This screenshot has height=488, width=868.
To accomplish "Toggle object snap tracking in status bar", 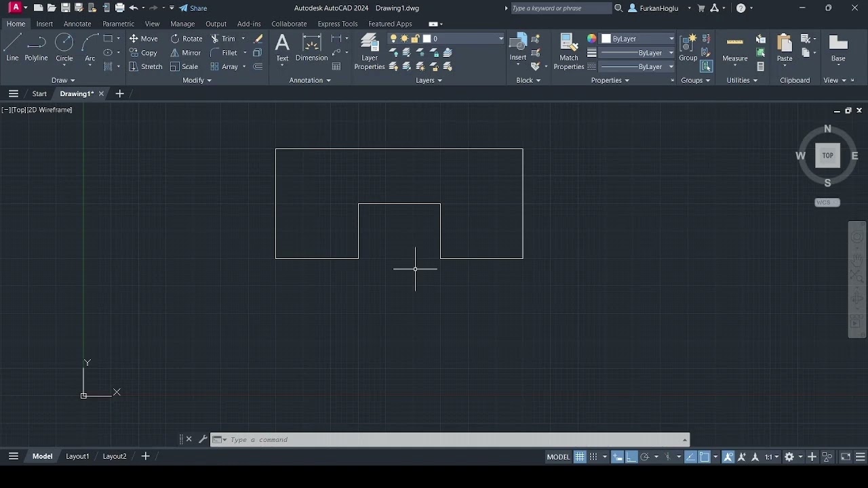I will click(690, 457).
